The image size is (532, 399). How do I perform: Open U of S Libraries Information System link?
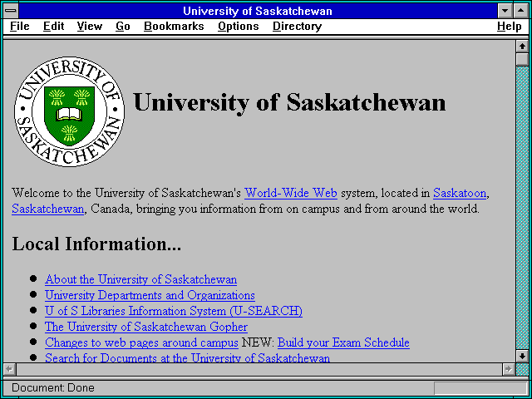pyautogui.click(x=174, y=311)
